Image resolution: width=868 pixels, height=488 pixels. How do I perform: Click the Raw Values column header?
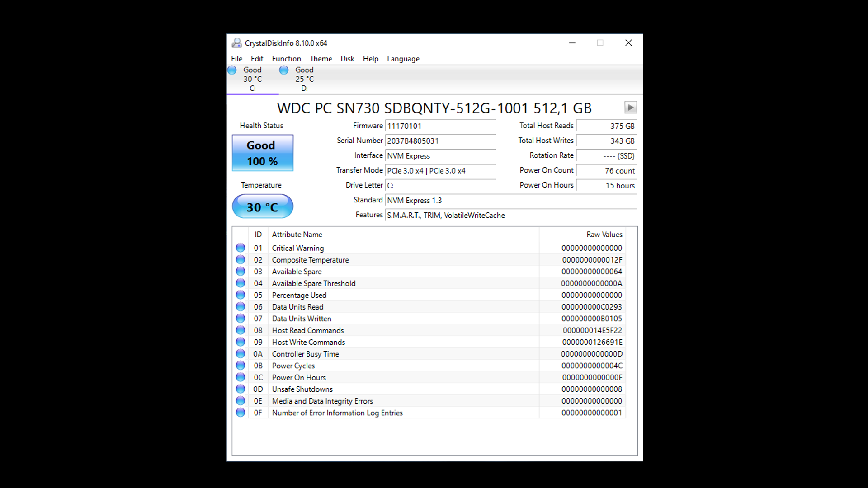pos(604,235)
